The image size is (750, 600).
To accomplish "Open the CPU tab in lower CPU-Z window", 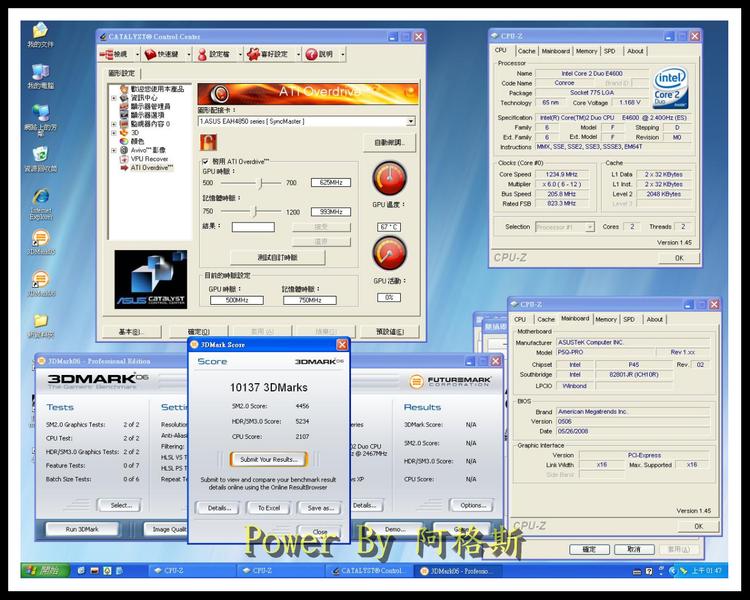I will 520,319.
